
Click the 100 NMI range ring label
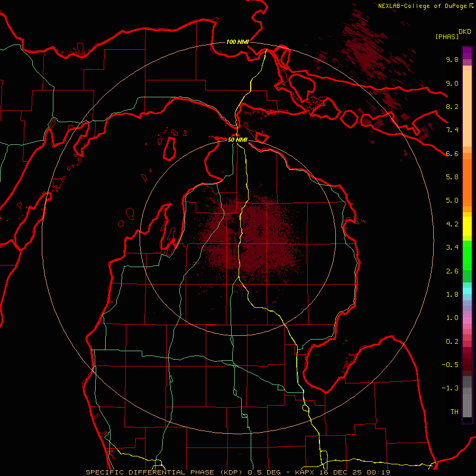[237, 42]
